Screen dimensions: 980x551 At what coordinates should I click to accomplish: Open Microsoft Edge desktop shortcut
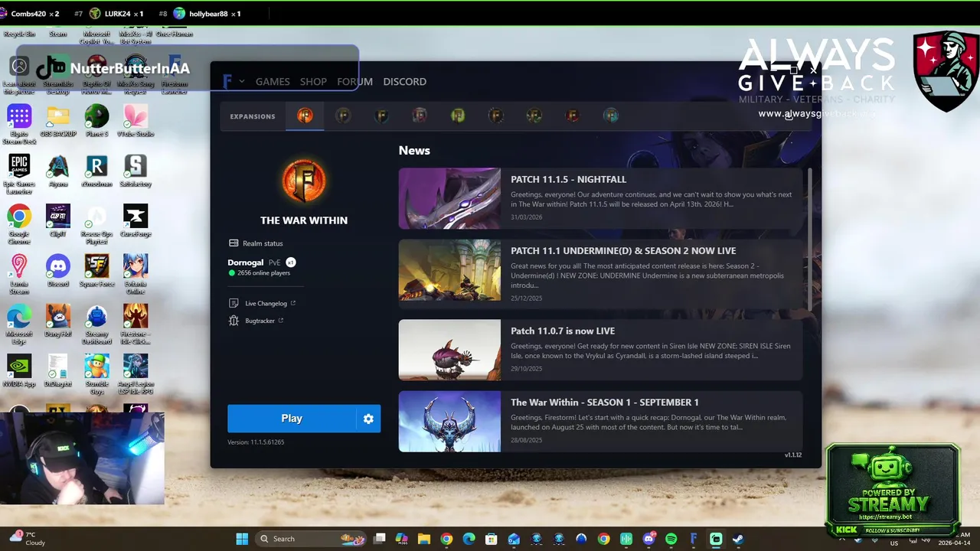[x=19, y=324]
